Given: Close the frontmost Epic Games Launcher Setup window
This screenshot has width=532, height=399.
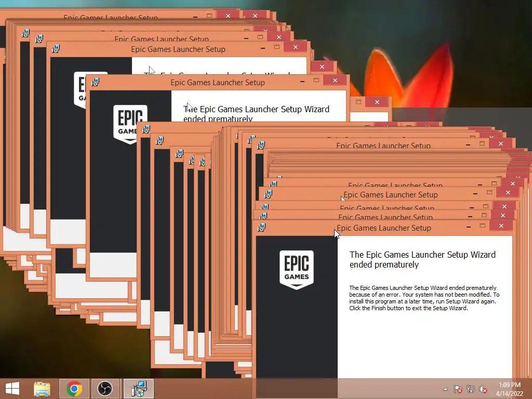Looking at the screenshot, I should pyautogui.click(x=501, y=226).
